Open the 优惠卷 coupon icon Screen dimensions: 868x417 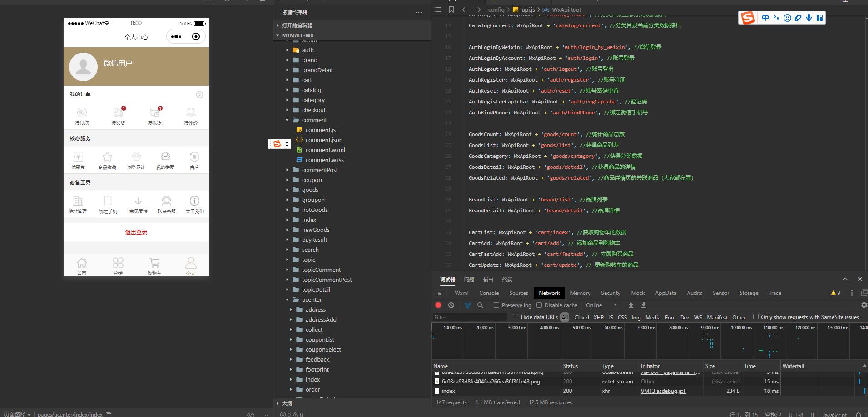78,157
